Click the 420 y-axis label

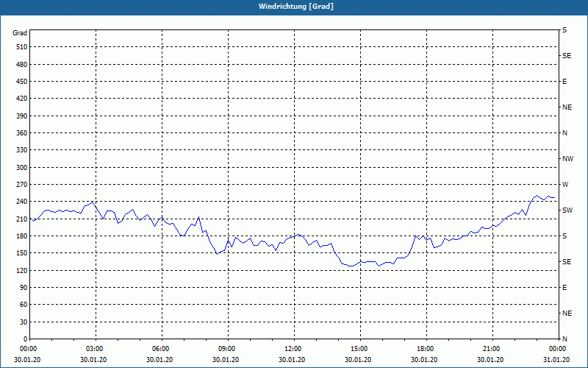pos(22,99)
